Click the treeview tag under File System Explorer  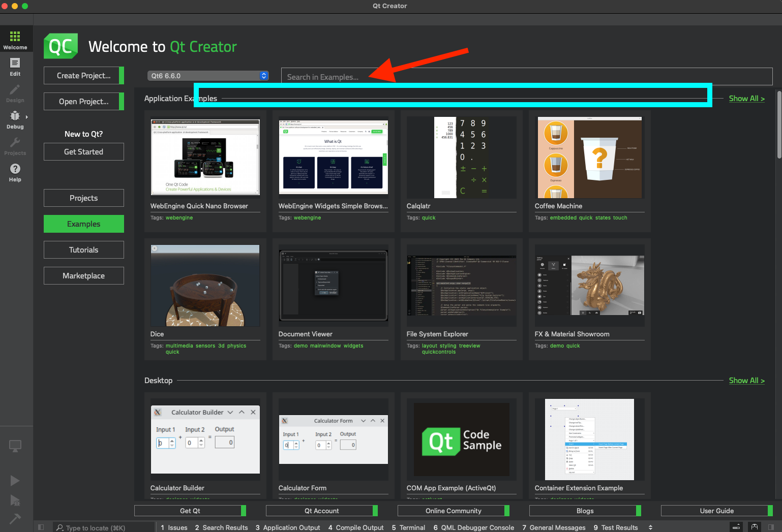[469, 346]
